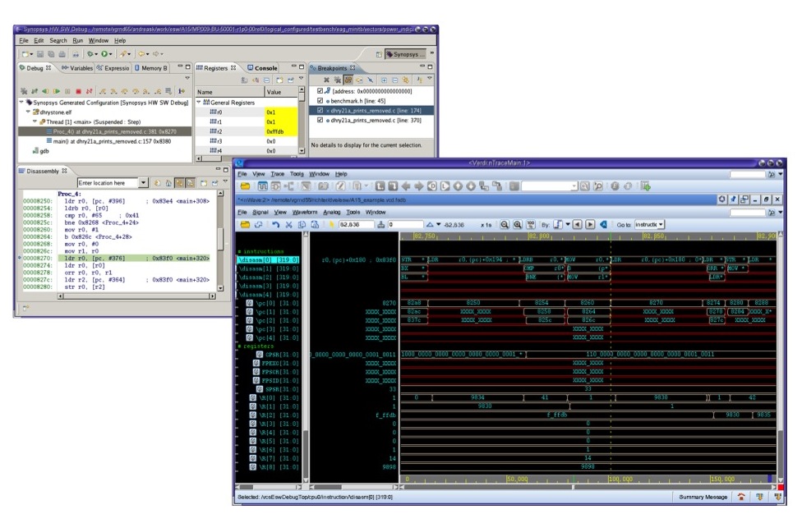The width and height of the screenshot is (802, 532).
Task: Select the main() stack frame at line 157
Action: click(x=108, y=141)
